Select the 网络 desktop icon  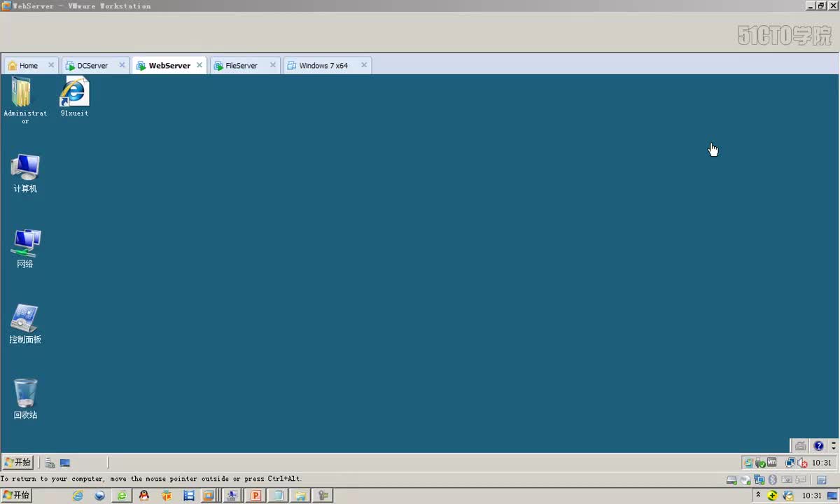coord(25,249)
